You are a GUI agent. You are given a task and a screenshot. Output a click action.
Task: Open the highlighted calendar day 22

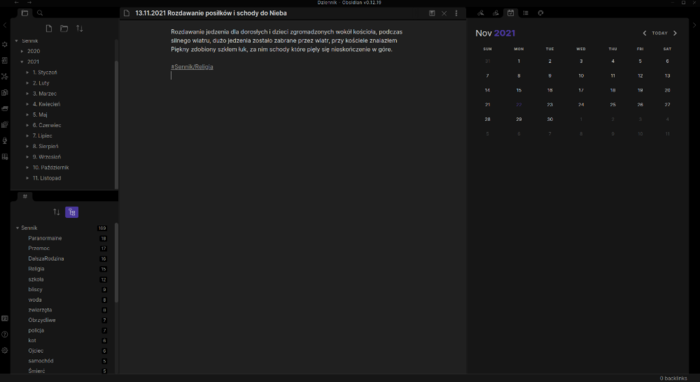(x=519, y=105)
